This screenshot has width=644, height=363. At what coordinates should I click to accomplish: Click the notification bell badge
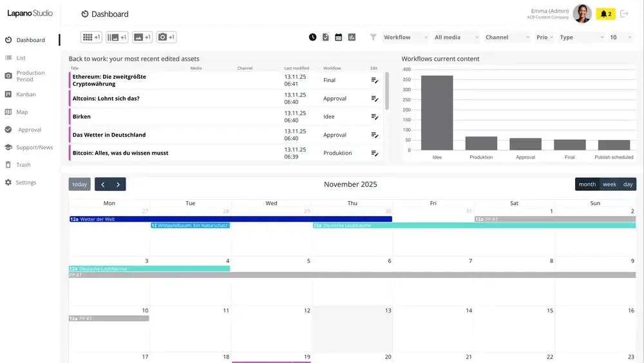(x=605, y=14)
